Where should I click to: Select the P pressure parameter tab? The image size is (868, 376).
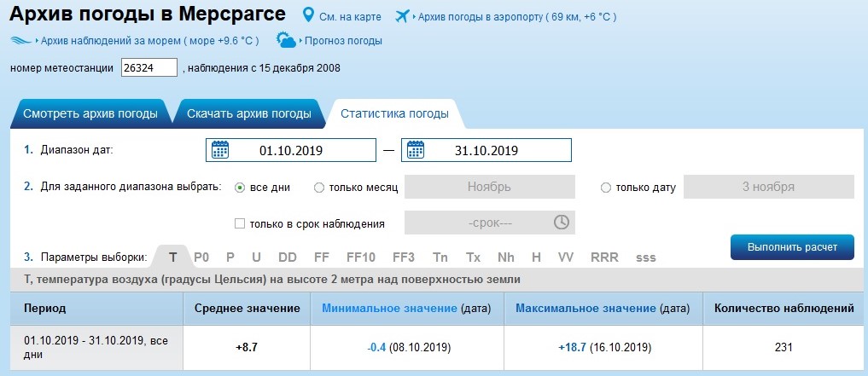[x=230, y=257]
